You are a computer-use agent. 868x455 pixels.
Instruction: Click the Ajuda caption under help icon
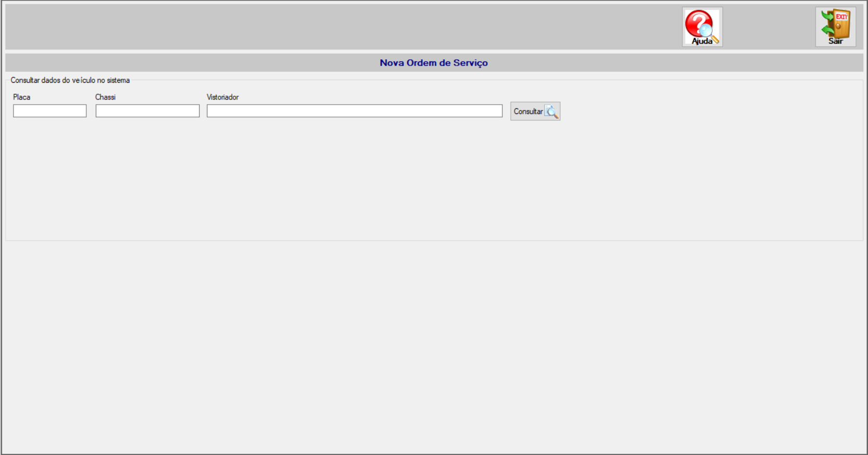(702, 41)
